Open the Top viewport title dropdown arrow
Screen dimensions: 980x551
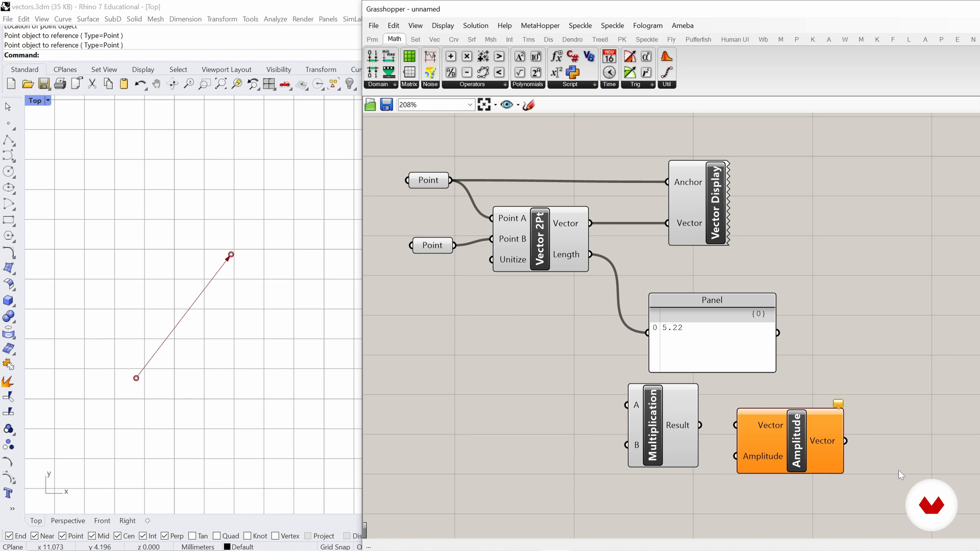pyautogui.click(x=48, y=101)
